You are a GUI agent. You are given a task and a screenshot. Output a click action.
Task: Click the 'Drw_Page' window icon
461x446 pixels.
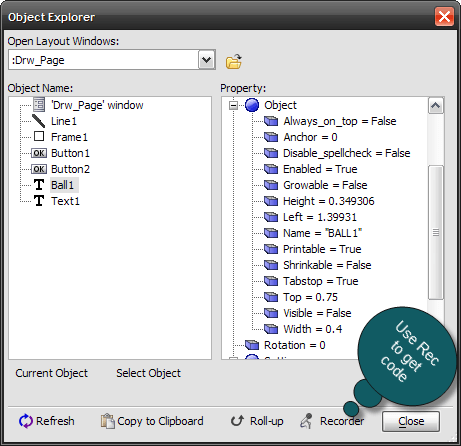39,105
